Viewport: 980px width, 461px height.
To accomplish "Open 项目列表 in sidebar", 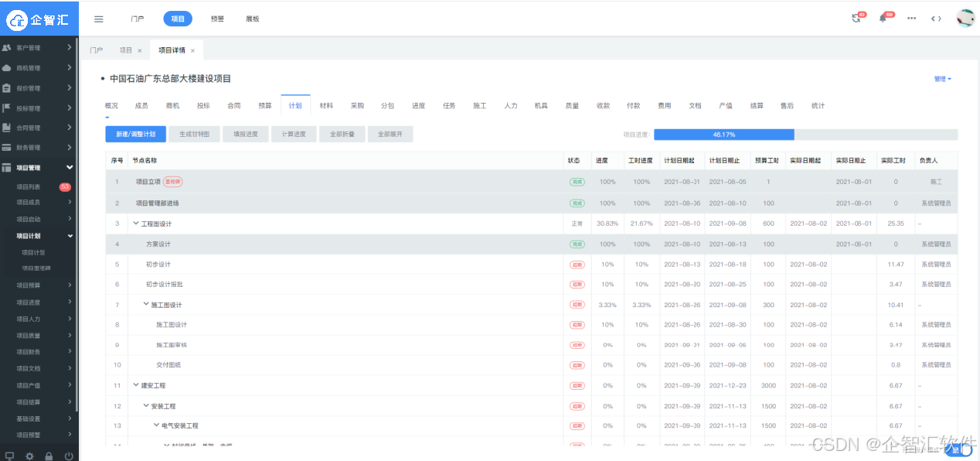I will pyautogui.click(x=29, y=187).
